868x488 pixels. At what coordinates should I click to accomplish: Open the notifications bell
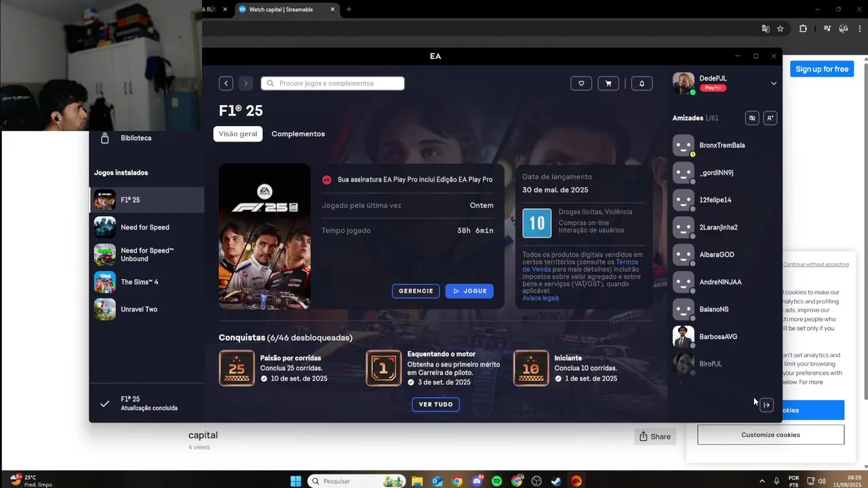[642, 83]
